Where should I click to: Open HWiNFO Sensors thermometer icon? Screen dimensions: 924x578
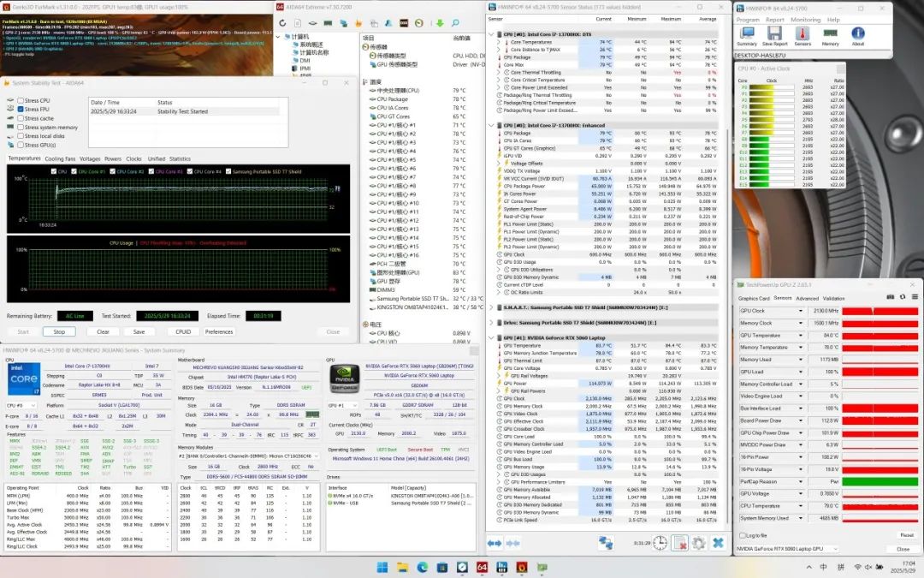point(803,36)
